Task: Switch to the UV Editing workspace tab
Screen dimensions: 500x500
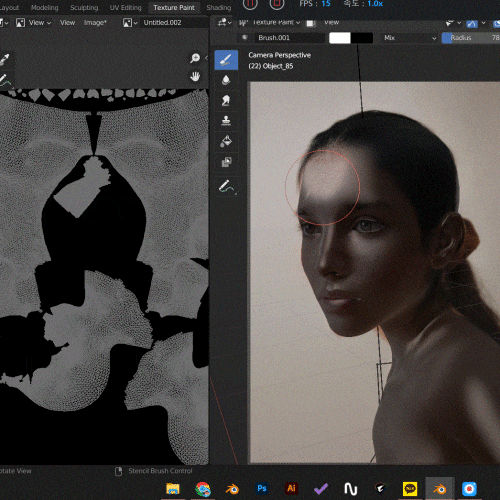Action: [x=125, y=8]
